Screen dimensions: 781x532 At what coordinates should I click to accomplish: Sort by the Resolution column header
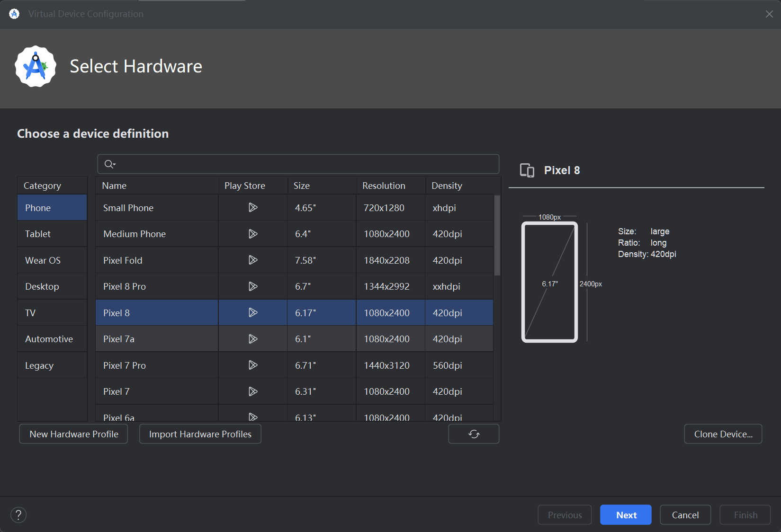tap(391, 186)
